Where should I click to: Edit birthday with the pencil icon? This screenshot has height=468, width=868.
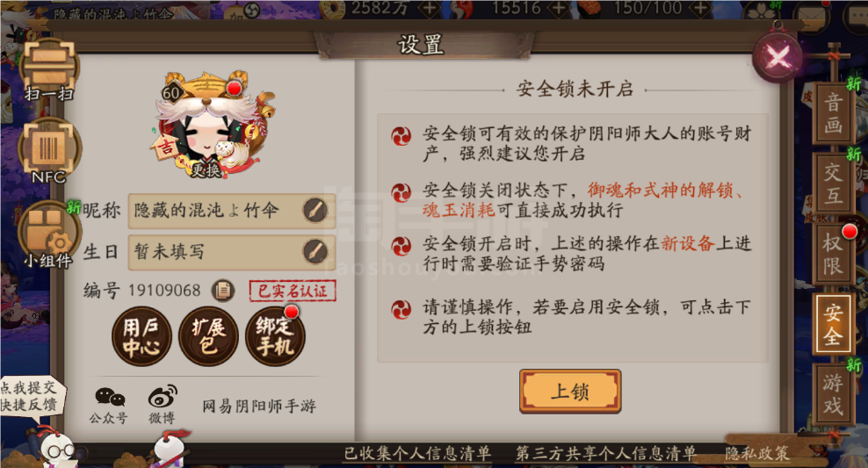click(x=315, y=252)
